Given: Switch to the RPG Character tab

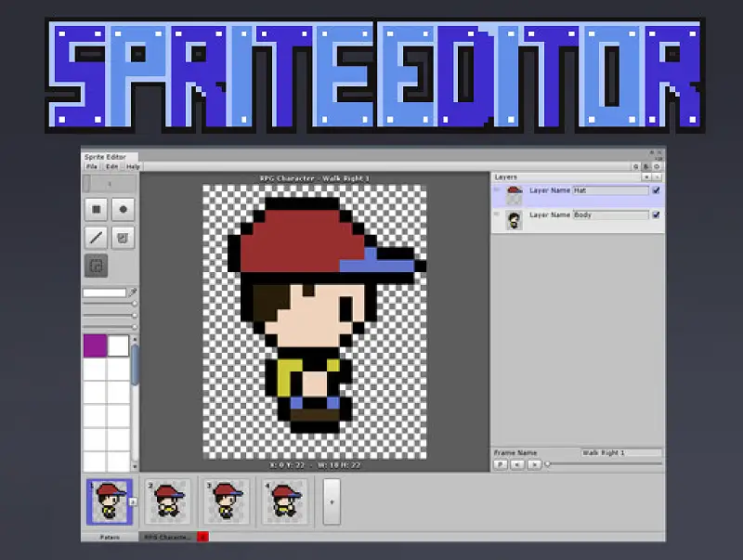Looking at the screenshot, I should pos(168,537).
